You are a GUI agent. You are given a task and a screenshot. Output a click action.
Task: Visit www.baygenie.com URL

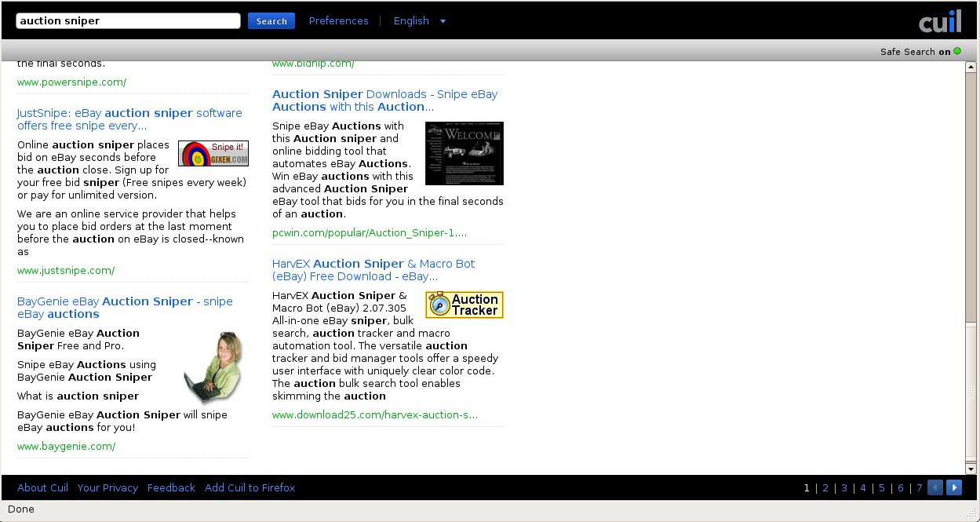(x=66, y=447)
